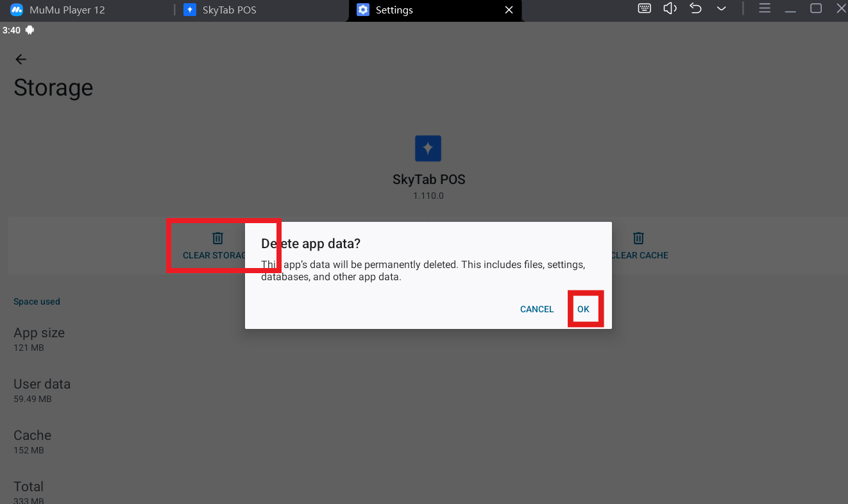The image size is (848, 504).
Task: Click the Android status bar icon
Action: coord(30,30)
